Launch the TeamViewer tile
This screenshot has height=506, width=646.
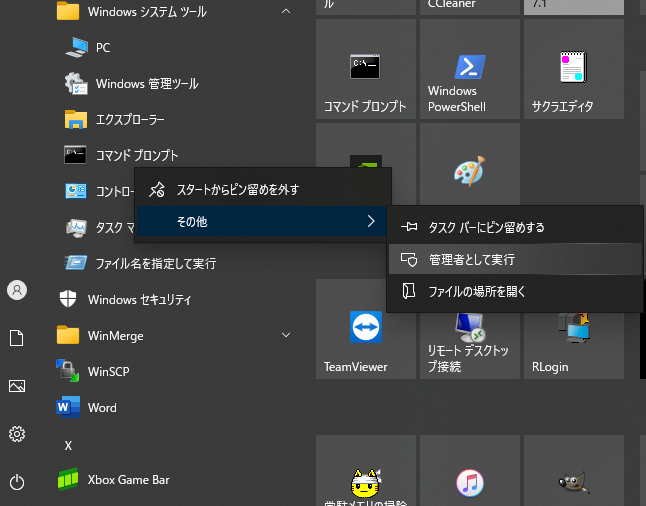[366, 329]
